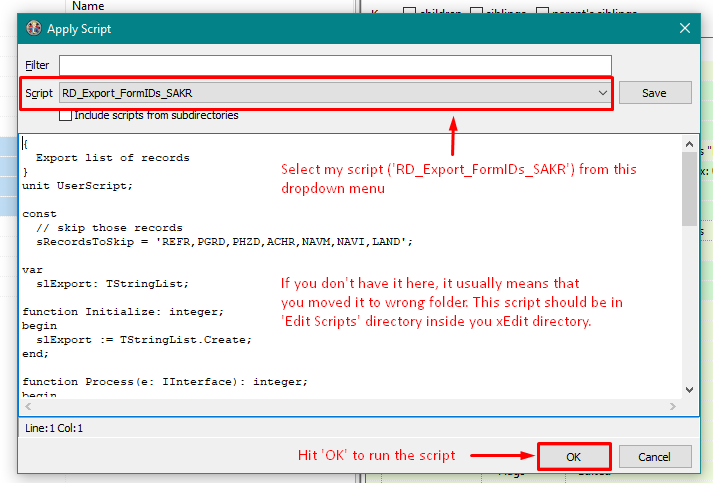Cancel the Apply Script dialog
Screen dimensions: 713x483
click(x=655, y=457)
